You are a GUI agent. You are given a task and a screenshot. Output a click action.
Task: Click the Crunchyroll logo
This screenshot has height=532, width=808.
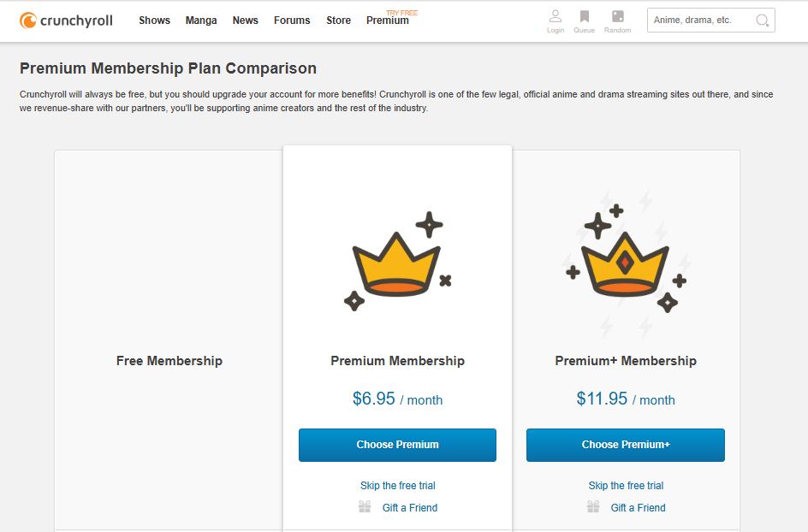tap(67, 19)
